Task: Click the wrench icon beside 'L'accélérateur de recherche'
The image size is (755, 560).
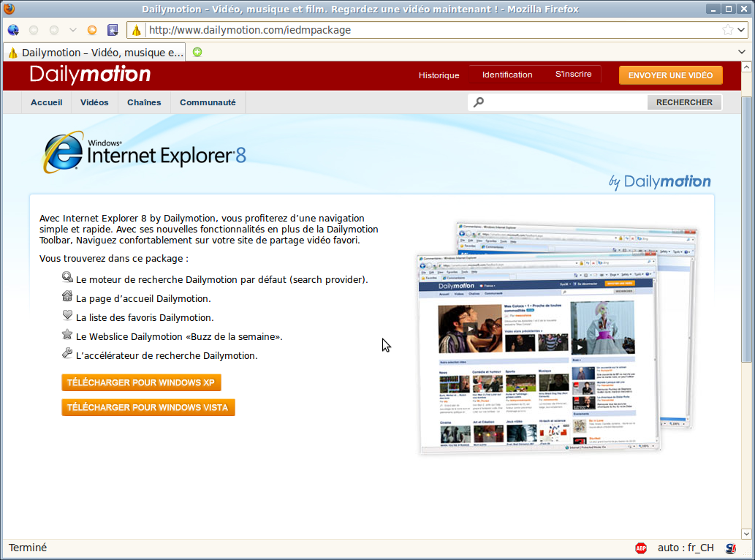Action: click(67, 353)
